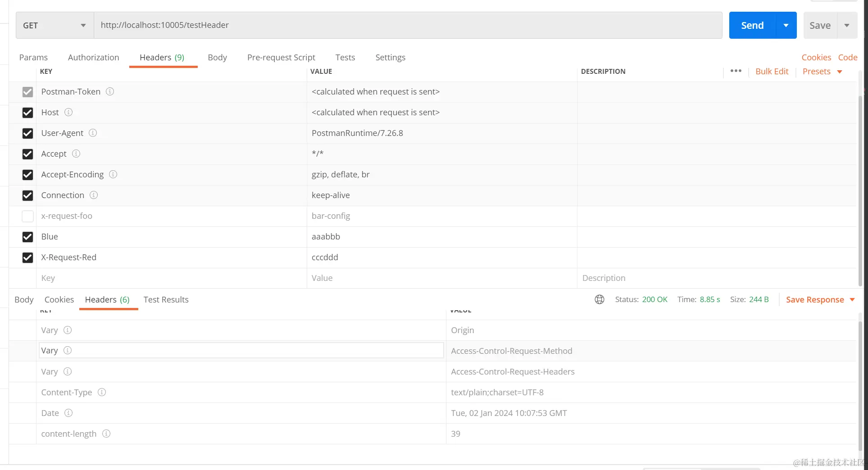
Task: Click info icon next to Postman-Token header
Action: (x=110, y=91)
